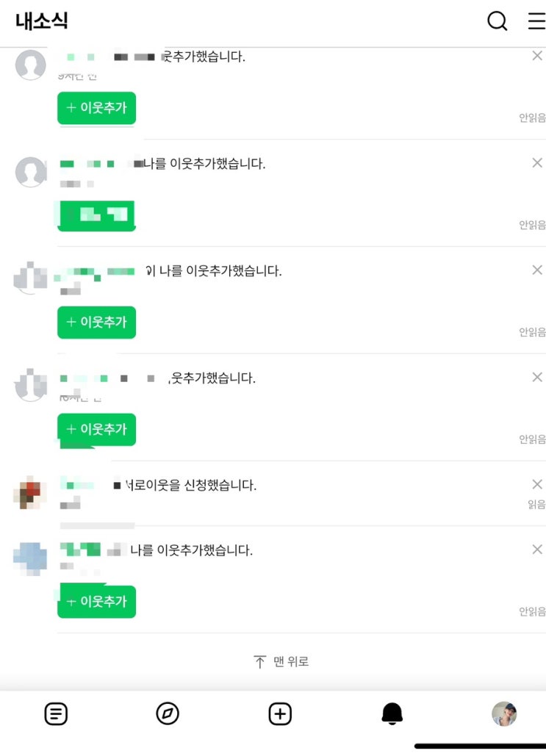The width and height of the screenshot is (546, 756).
Task: Open the search magnifier icon
Action: tap(497, 21)
